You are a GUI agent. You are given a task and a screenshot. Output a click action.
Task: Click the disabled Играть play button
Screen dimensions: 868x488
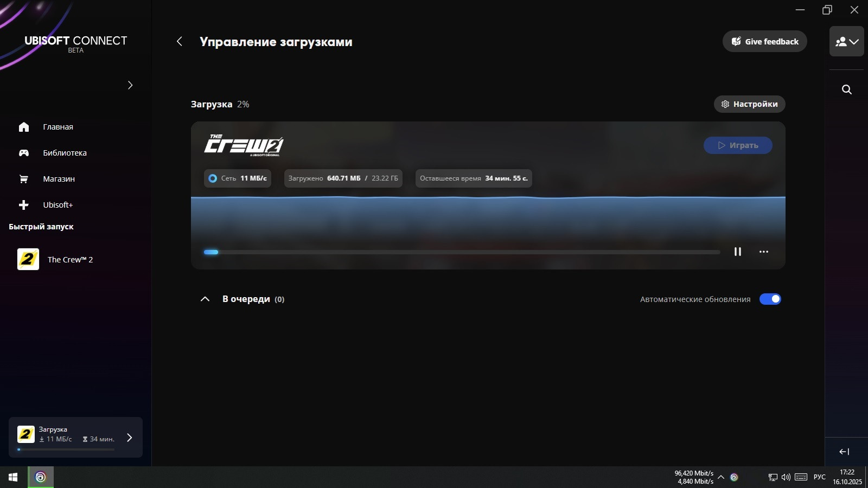738,145
